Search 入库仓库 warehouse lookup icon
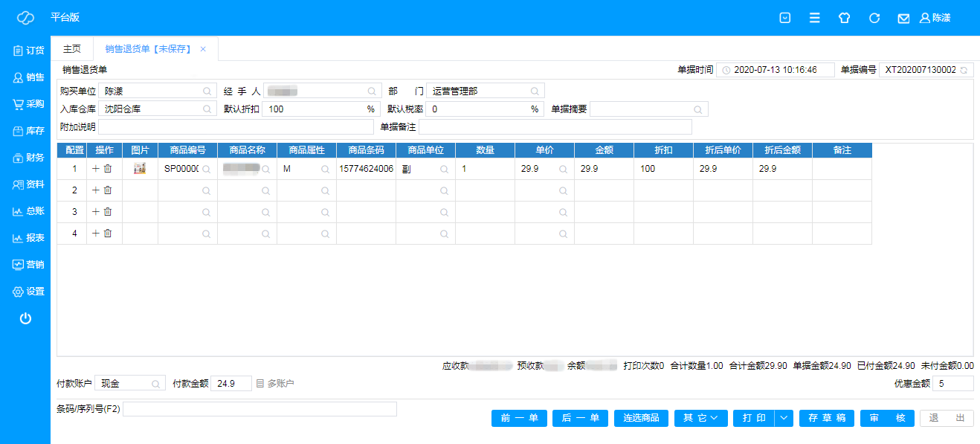This screenshot has width=980, height=444. coord(207,109)
